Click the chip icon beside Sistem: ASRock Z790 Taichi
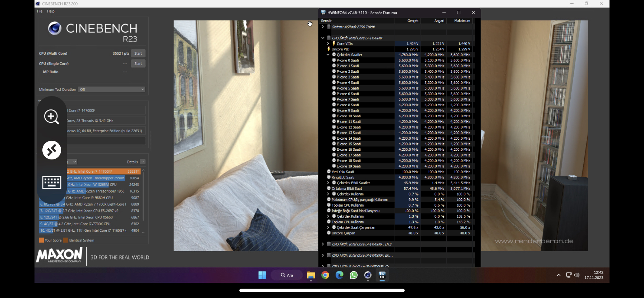644x298 pixels. pos(328,27)
